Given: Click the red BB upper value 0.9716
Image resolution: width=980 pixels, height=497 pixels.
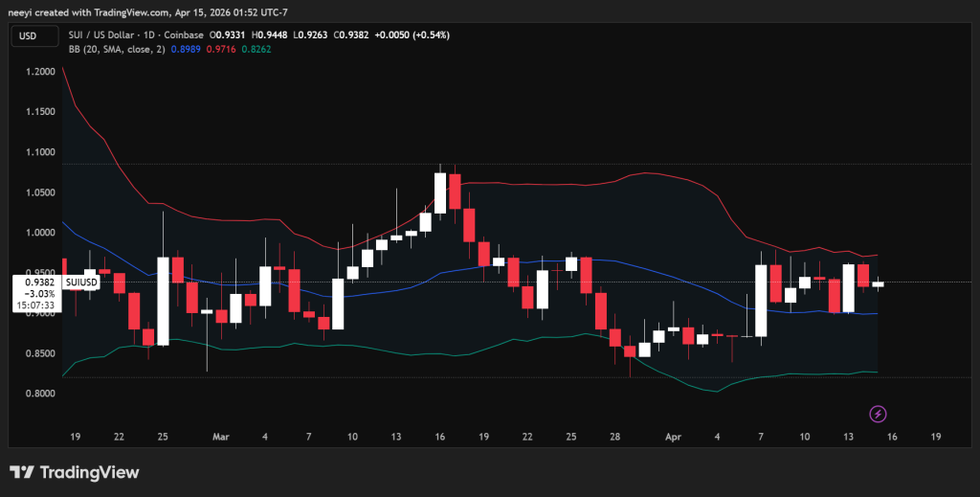Looking at the screenshot, I should 222,49.
